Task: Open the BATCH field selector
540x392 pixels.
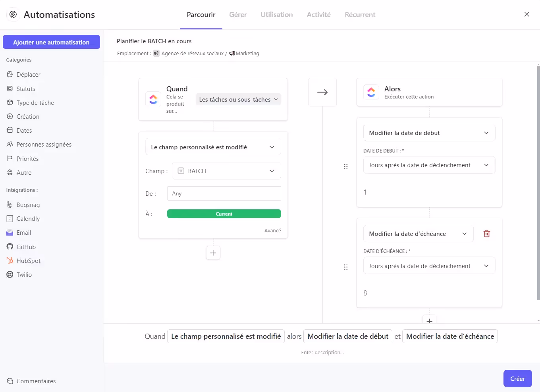Action: [x=226, y=171]
